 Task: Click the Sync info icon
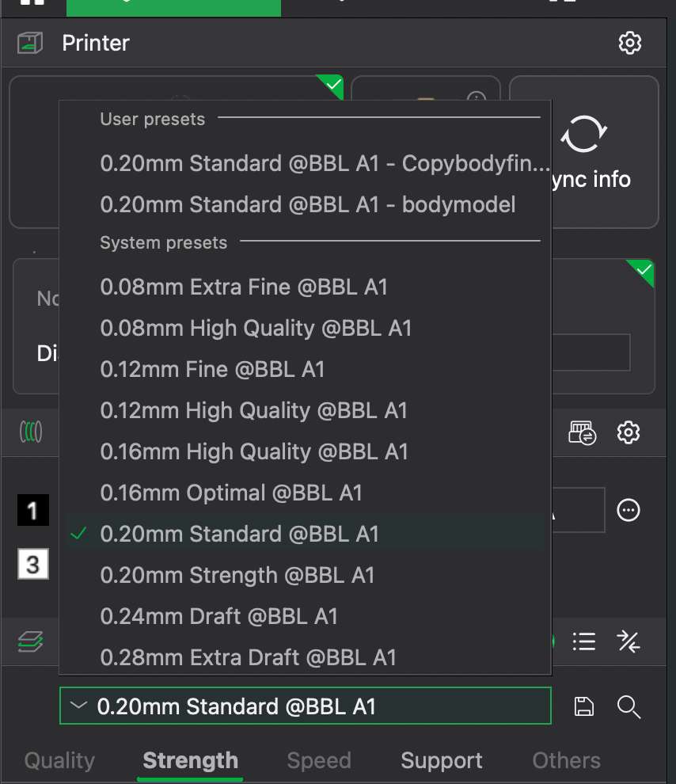[583, 135]
